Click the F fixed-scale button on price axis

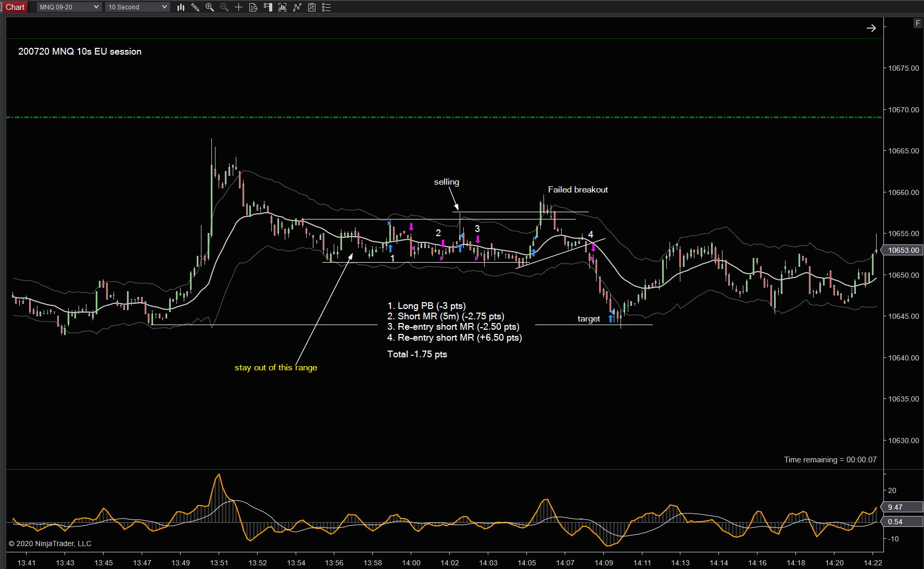point(918,23)
